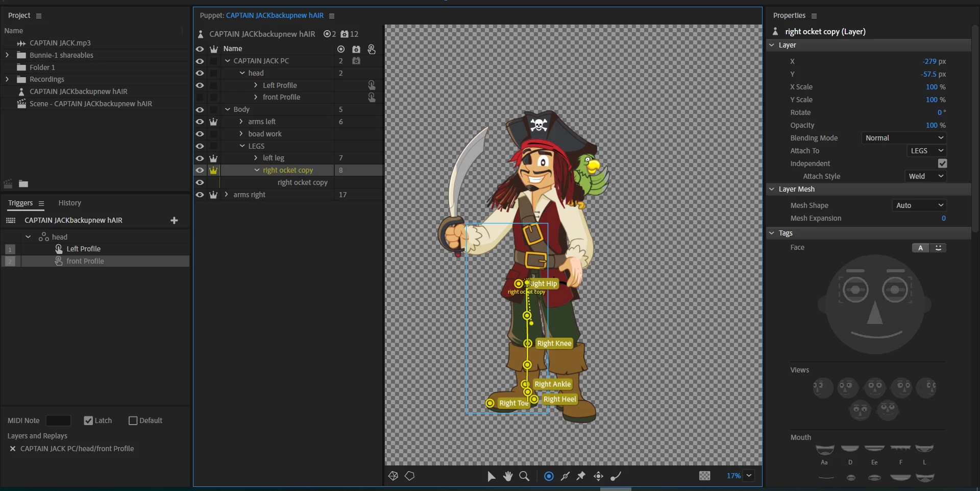This screenshot has height=491, width=980.
Task: Expand the arms right layer group
Action: [227, 195]
